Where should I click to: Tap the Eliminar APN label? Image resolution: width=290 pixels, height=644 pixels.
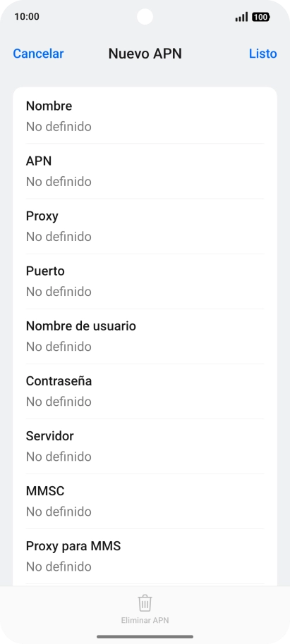pos(145,620)
